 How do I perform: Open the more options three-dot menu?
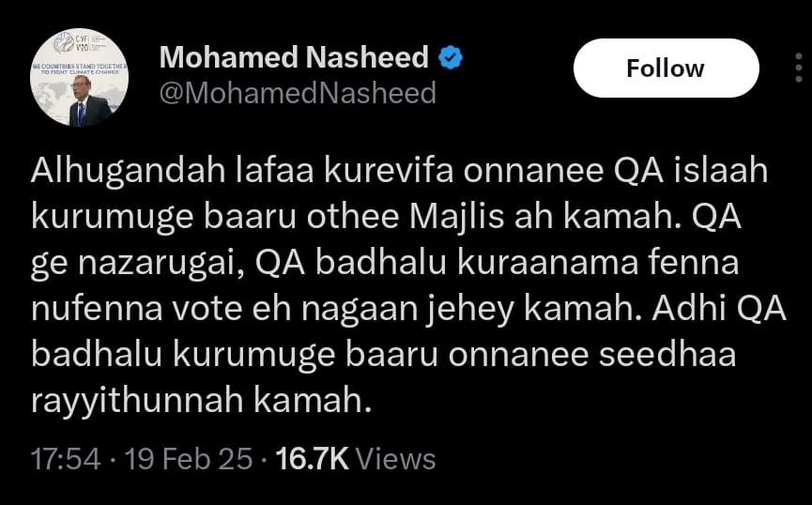(x=797, y=68)
